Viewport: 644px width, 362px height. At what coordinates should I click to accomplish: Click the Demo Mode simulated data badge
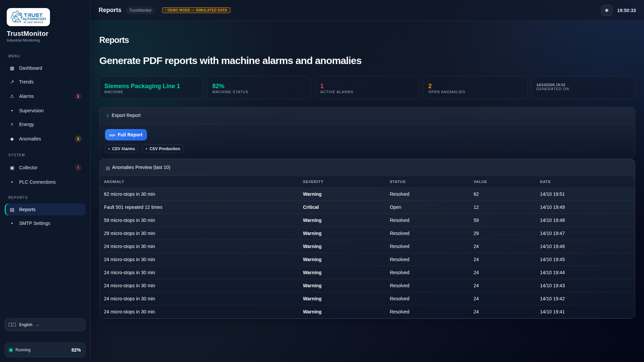196,10
